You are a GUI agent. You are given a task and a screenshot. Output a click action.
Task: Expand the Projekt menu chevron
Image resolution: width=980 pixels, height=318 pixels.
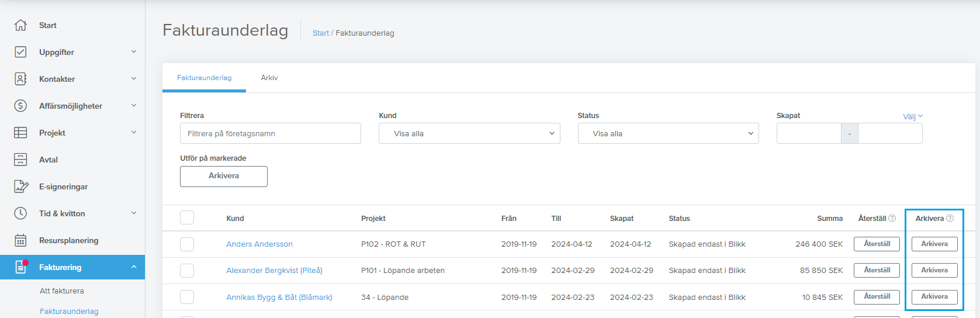[x=134, y=132]
